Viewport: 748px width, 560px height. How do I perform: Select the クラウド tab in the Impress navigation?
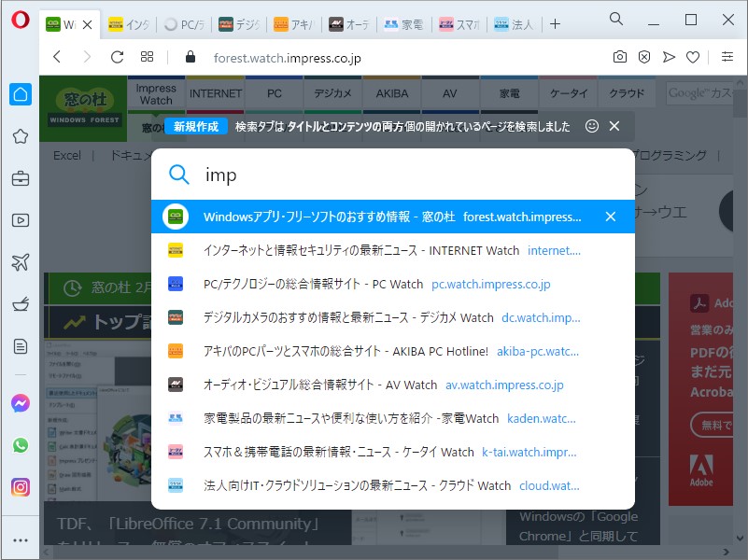(627, 92)
